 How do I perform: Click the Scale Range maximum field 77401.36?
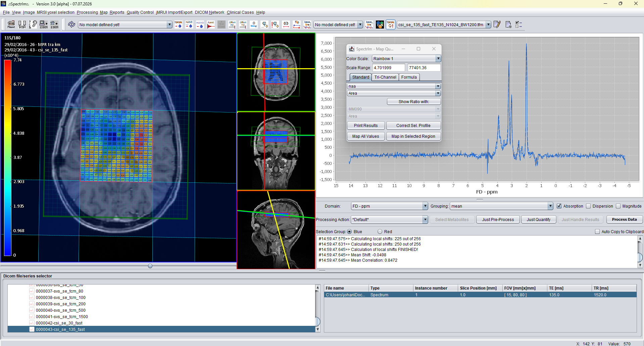pos(424,68)
